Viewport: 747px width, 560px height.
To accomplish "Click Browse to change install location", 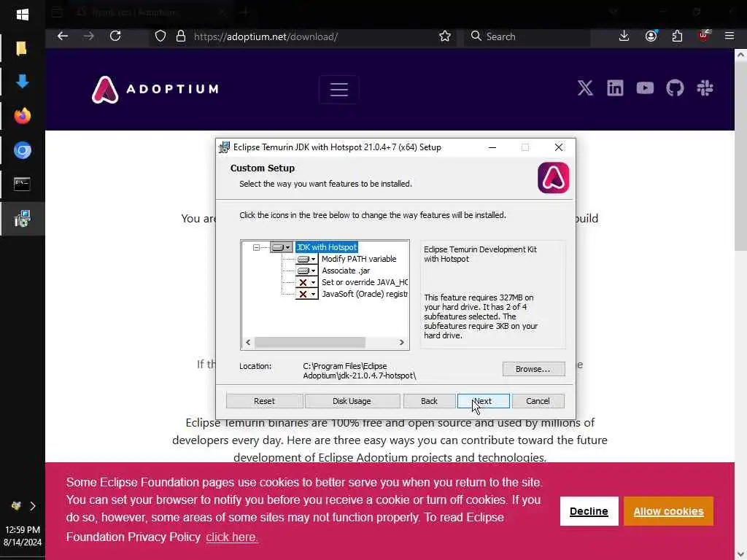I will tap(533, 369).
